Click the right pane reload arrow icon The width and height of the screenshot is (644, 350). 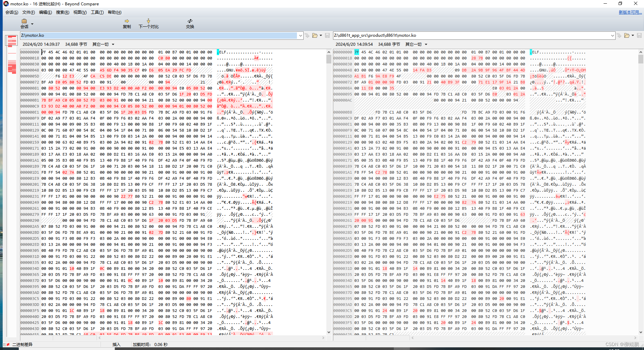click(x=619, y=35)
